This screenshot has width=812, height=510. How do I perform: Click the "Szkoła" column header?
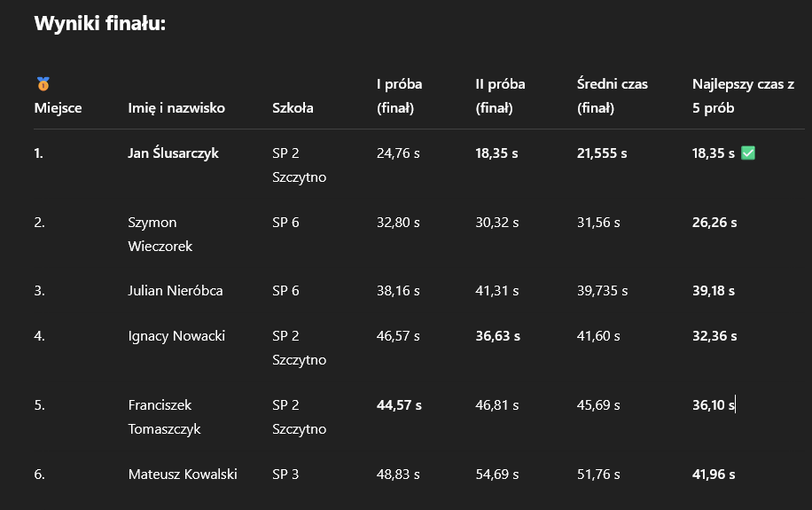point(293,108)
